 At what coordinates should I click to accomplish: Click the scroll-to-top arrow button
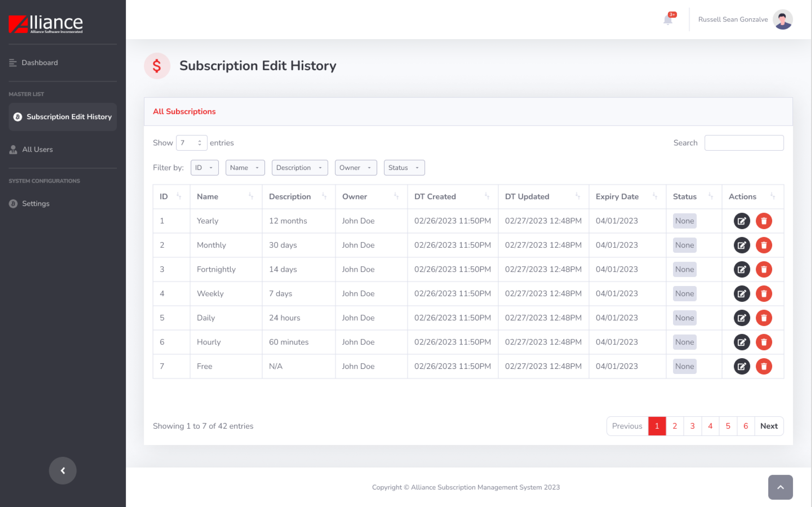coord(780,487)
